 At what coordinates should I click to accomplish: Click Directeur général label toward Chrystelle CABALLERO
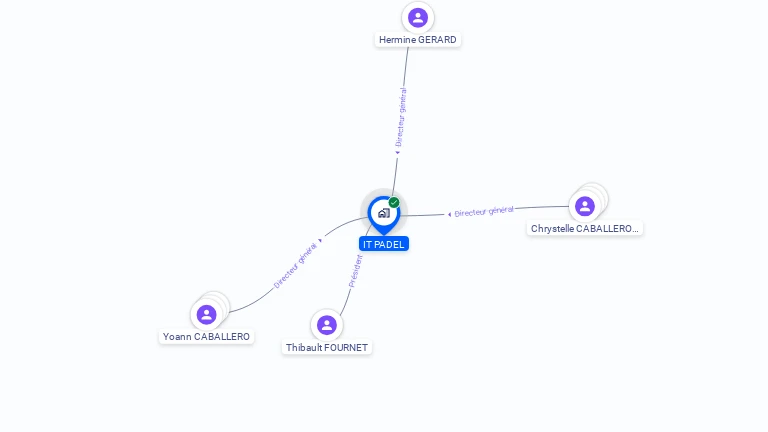tap(484, 212)
